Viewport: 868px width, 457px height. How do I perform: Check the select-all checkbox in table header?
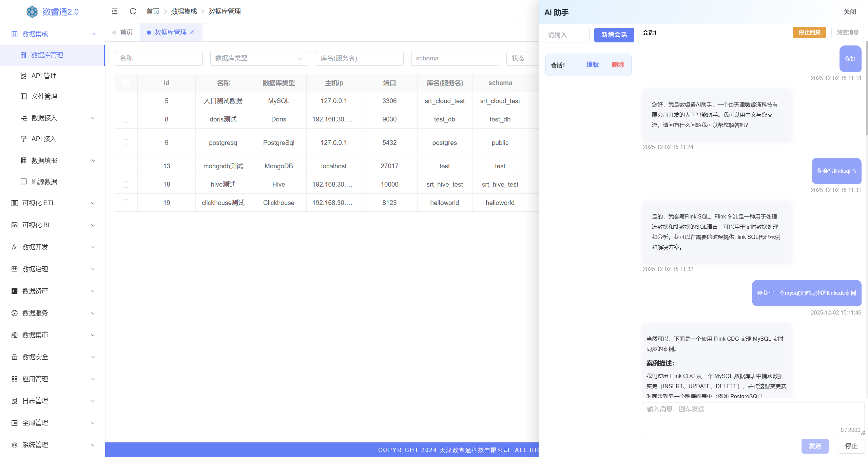pos(126,83)
